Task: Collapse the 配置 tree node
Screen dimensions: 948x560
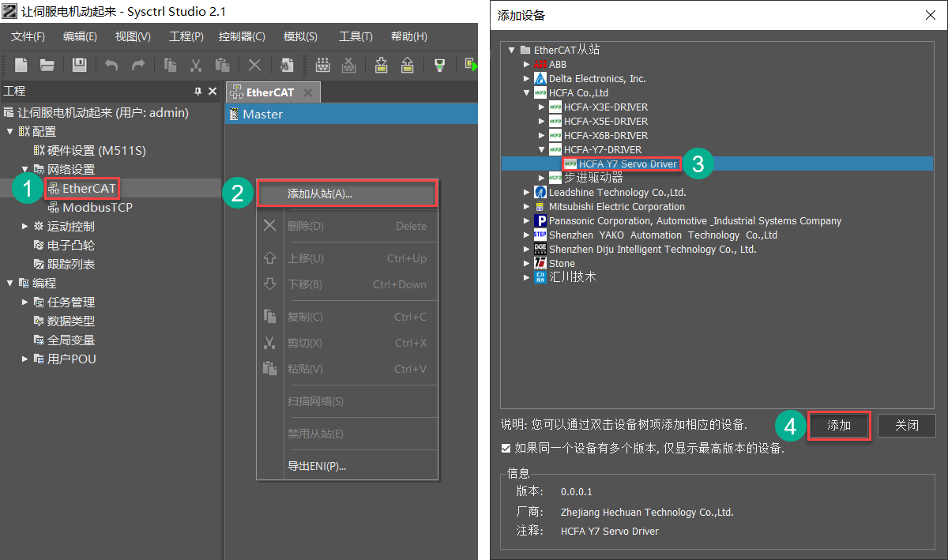Action: [x=10, y=131]
